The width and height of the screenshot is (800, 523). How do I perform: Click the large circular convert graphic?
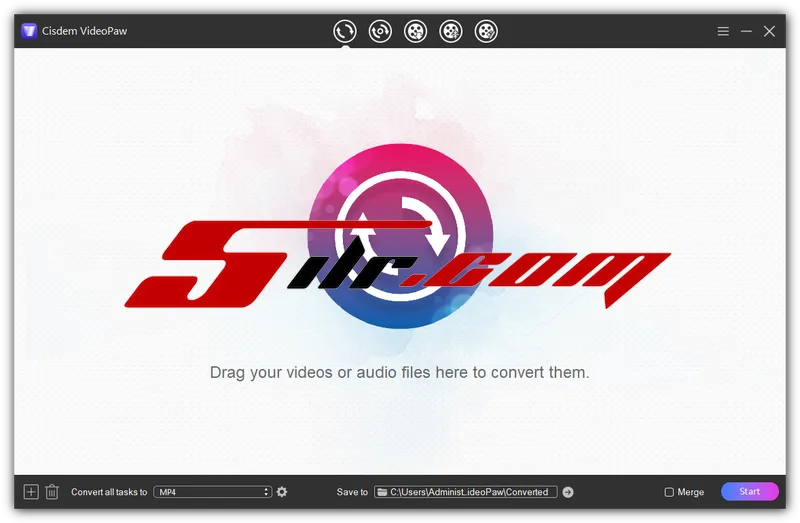click(400, 235)
